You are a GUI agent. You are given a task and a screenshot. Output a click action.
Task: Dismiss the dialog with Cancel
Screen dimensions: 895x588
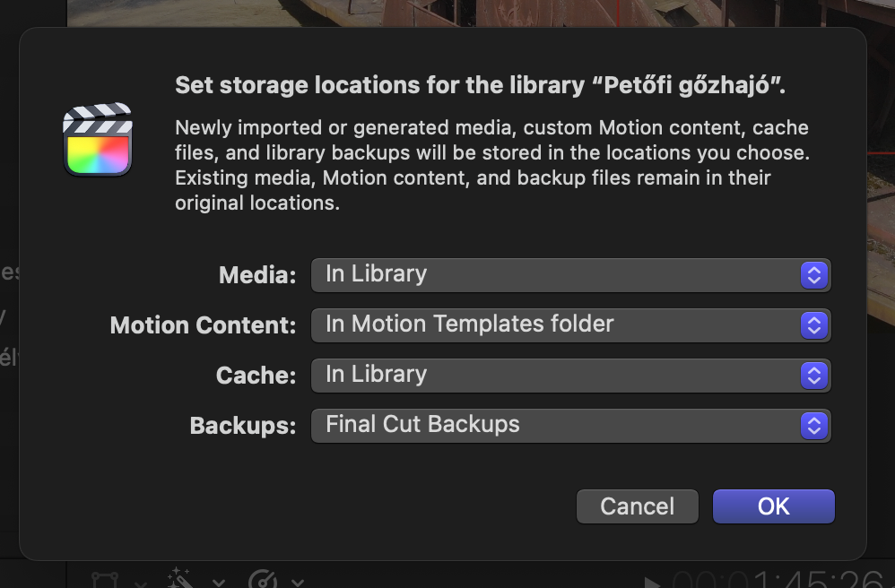coord(637,506)
